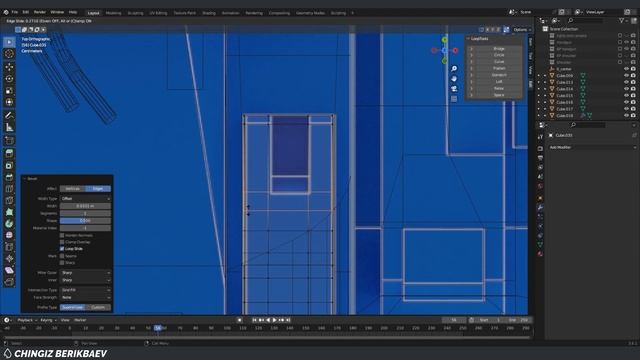The image size is (640, 360).
Task: Open the Edit menu
Action: (x=26, y=12)
